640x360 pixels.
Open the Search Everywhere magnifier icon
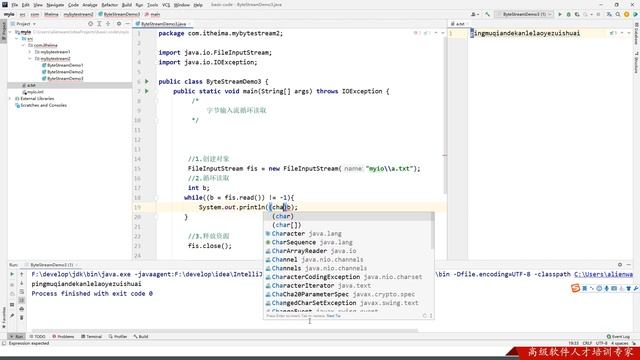click(618, 14)
